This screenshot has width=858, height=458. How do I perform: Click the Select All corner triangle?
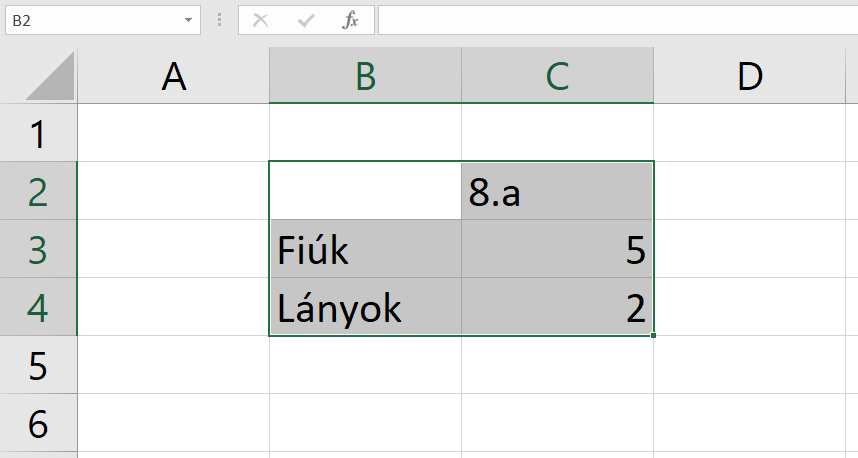(x=50, y=78)
